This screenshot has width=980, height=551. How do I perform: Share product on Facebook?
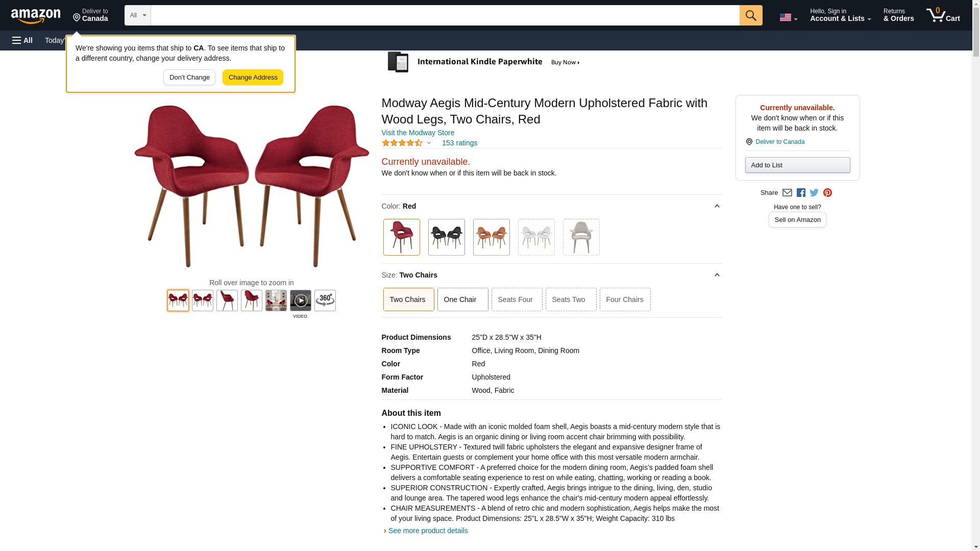[x=801, y=193]
